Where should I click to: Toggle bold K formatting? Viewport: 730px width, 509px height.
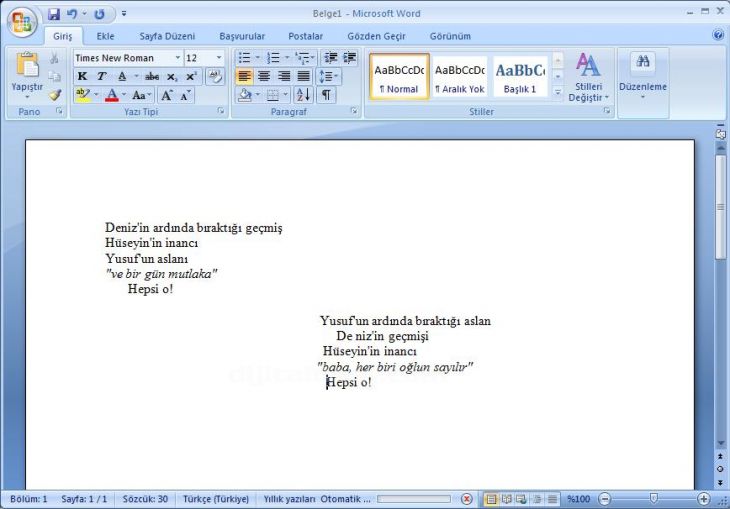coord(82,76)
